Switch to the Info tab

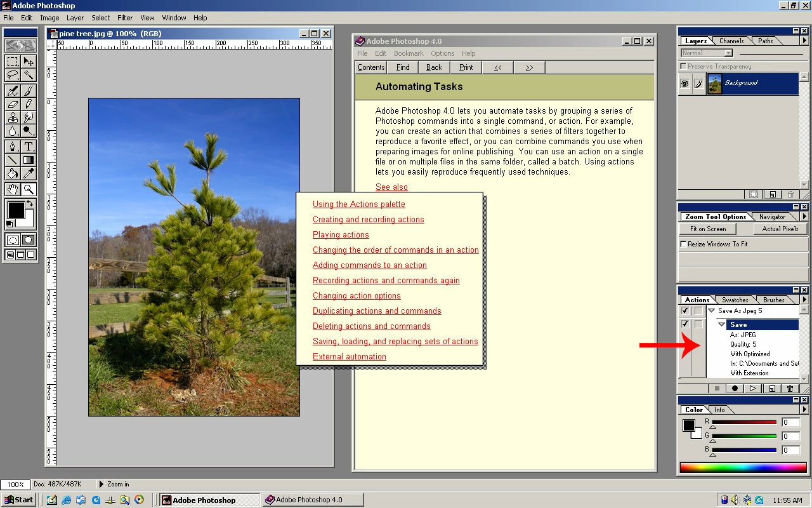(719, 410)
